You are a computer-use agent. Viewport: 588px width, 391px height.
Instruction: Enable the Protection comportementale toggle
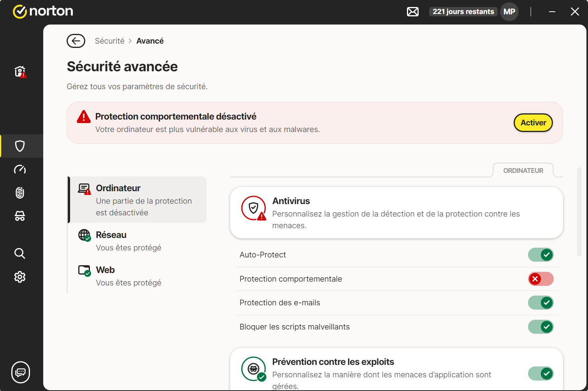tap(540, 279)
